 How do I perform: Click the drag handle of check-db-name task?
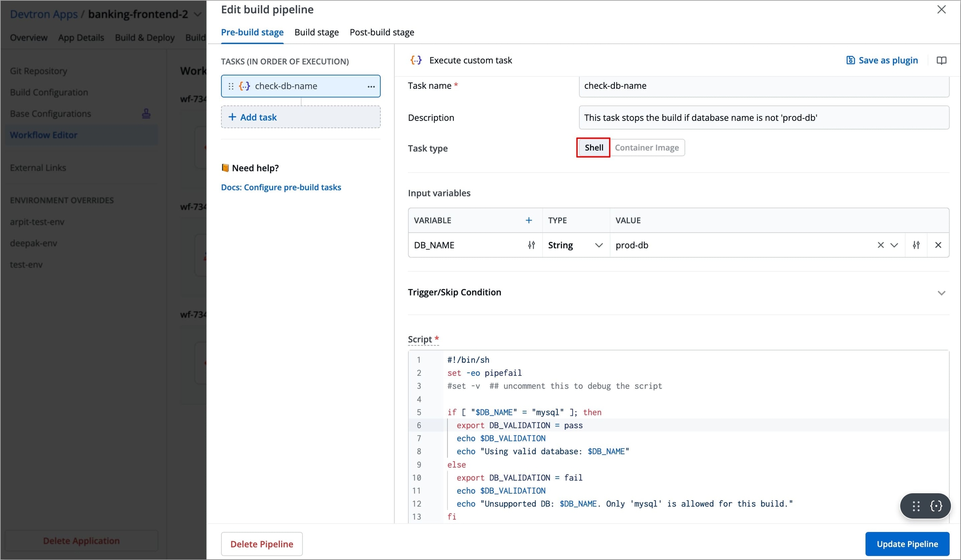pyautogui.click(x=231, y=86)
